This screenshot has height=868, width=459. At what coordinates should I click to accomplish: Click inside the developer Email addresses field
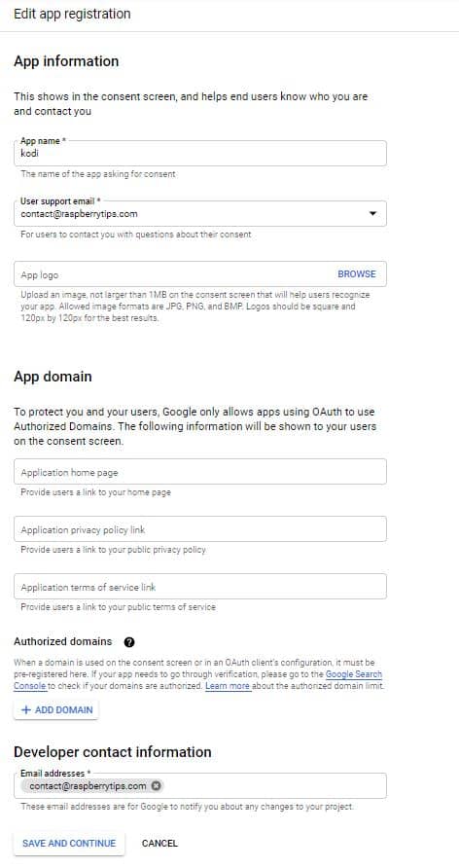point(200,786)
